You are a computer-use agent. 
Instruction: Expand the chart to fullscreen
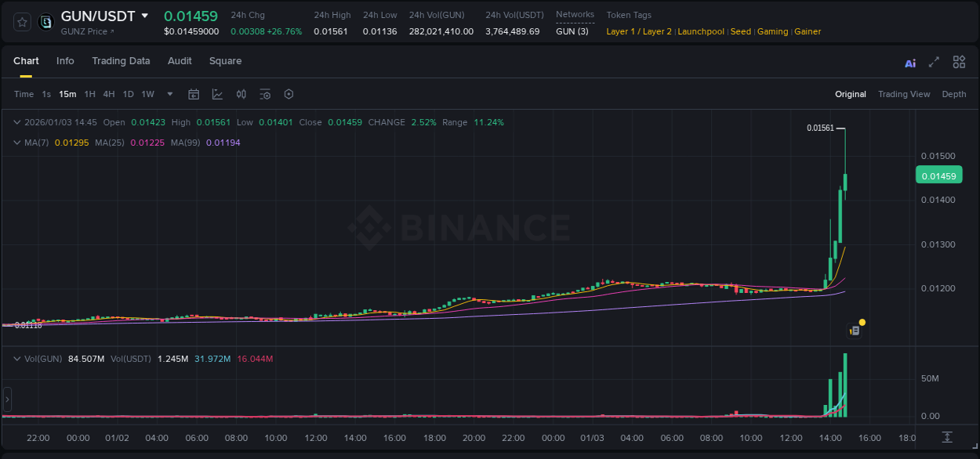[934, 61]
